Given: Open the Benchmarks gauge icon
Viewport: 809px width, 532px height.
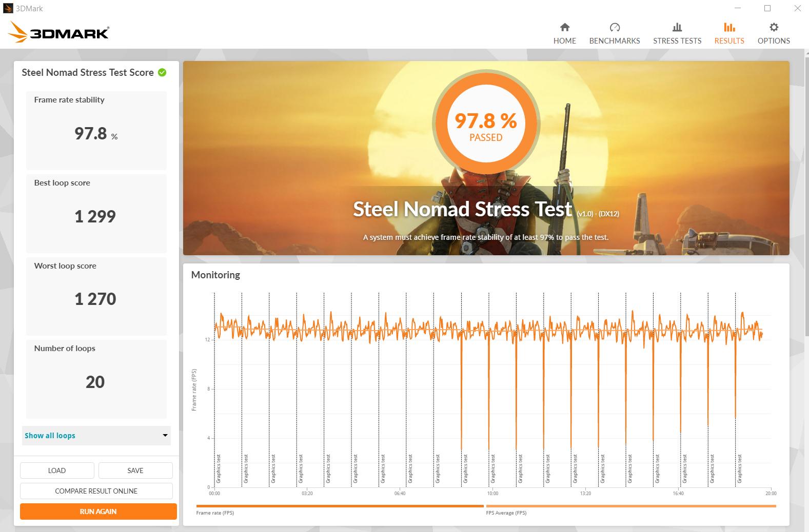Looking at the screenshot, I should (x=615, y=27).
